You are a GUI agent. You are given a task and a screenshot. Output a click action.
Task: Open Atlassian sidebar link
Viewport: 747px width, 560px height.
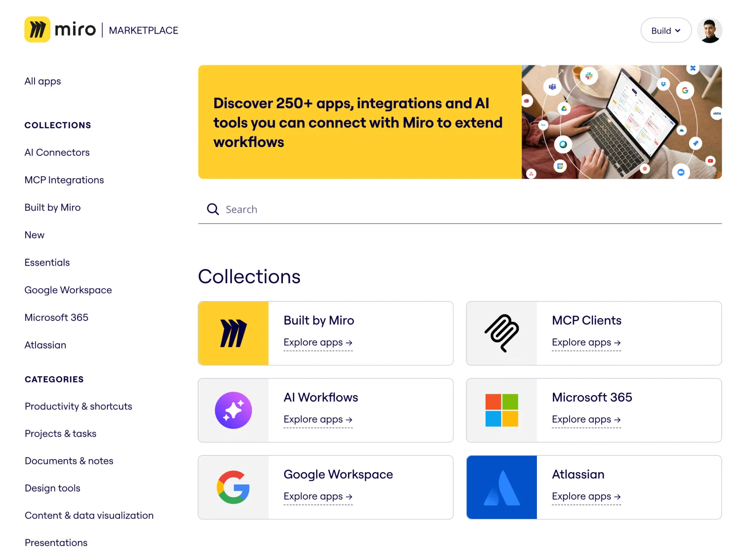click(x=45, y=345)
